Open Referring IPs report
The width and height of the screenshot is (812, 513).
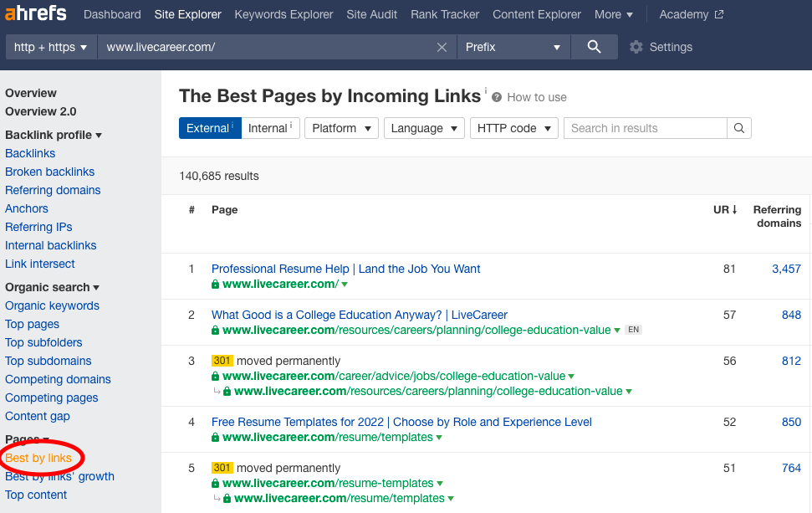click(x=38, y=227)
